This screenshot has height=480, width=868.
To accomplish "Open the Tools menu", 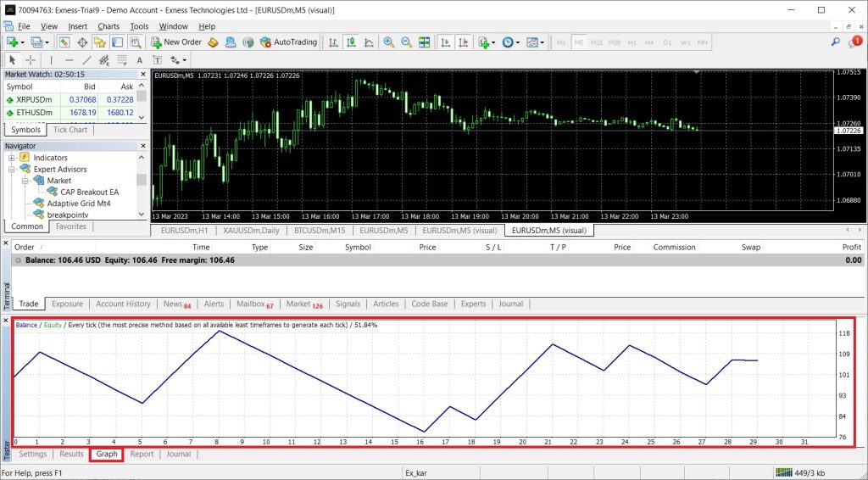I will tap(139, 26).
